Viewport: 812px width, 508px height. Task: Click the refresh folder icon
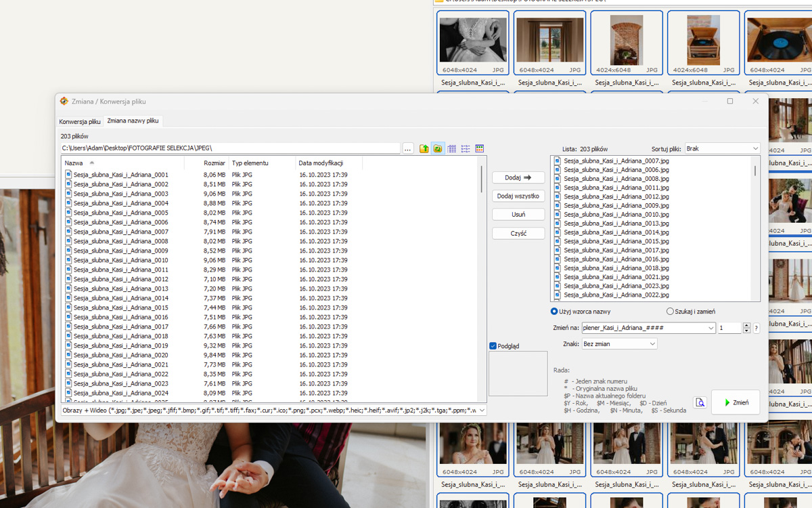[438, 149]
